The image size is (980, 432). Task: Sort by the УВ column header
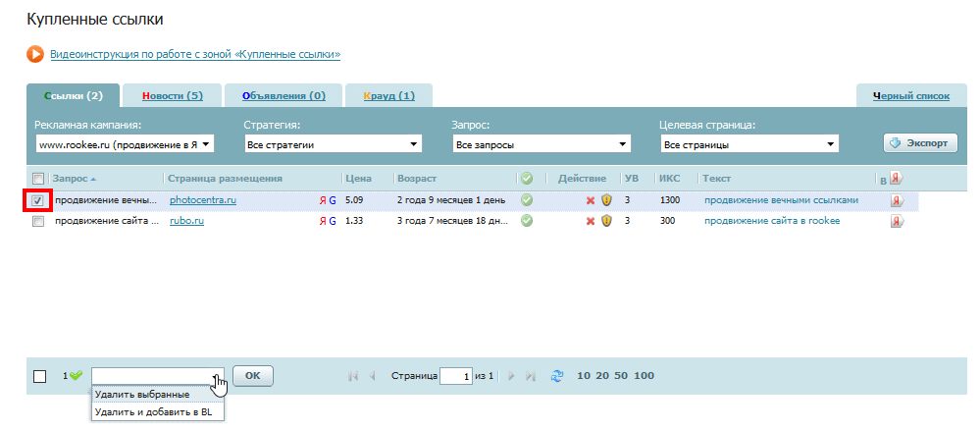[632, 179]
